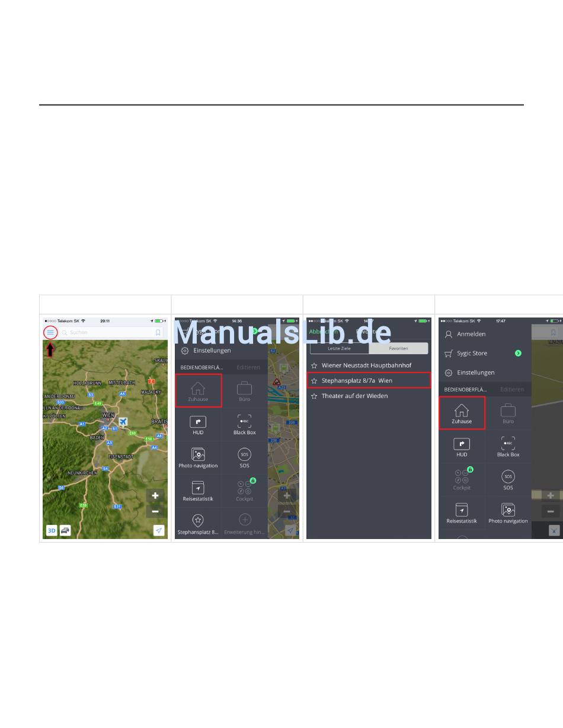The width and height of the screenshot is (563, 728).
Task: Open HUD in the 14:36 screenshot menu
Action: (198, 425)
